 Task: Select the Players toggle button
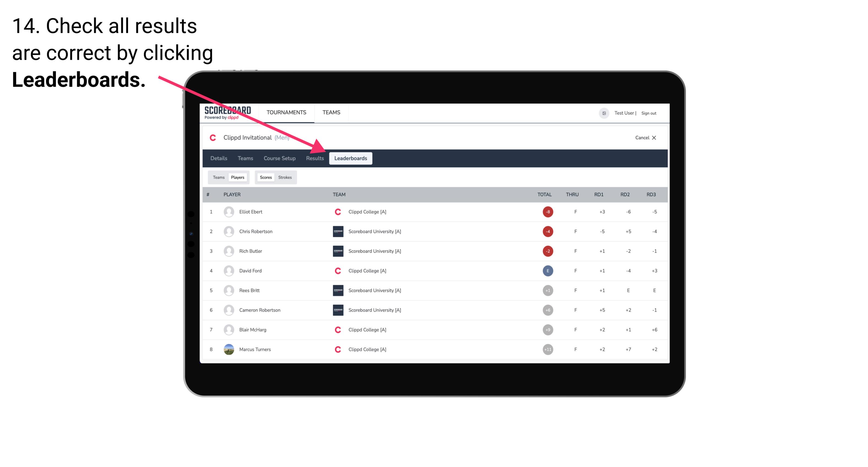238,177
